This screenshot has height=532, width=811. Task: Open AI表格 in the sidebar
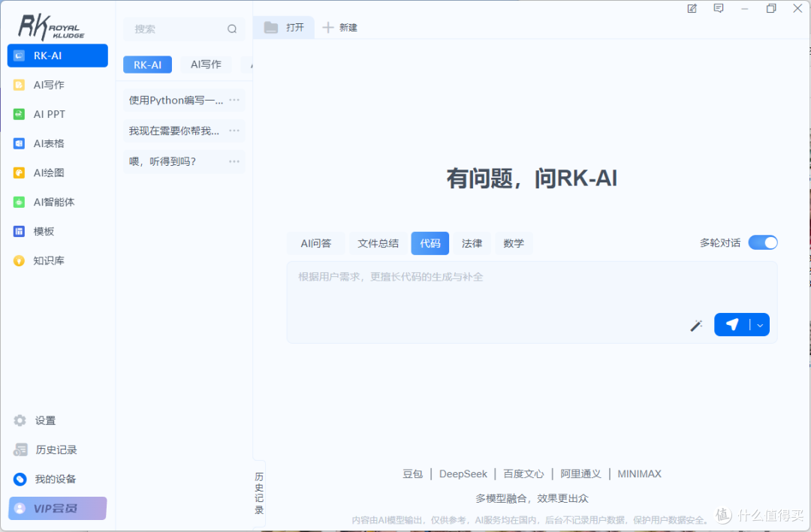click(x=57, y=144)
